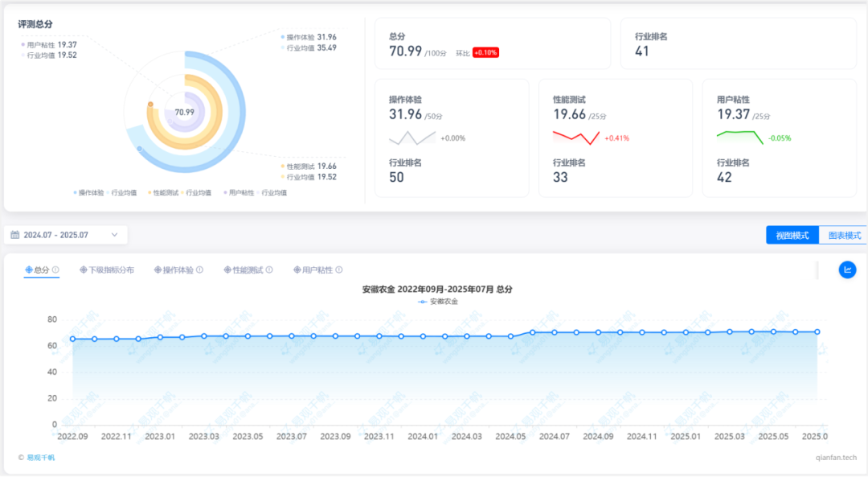This screenshot has height=477, width=868.
Task: Click info icon beside 用户粘性 tab
Action: 339,270
